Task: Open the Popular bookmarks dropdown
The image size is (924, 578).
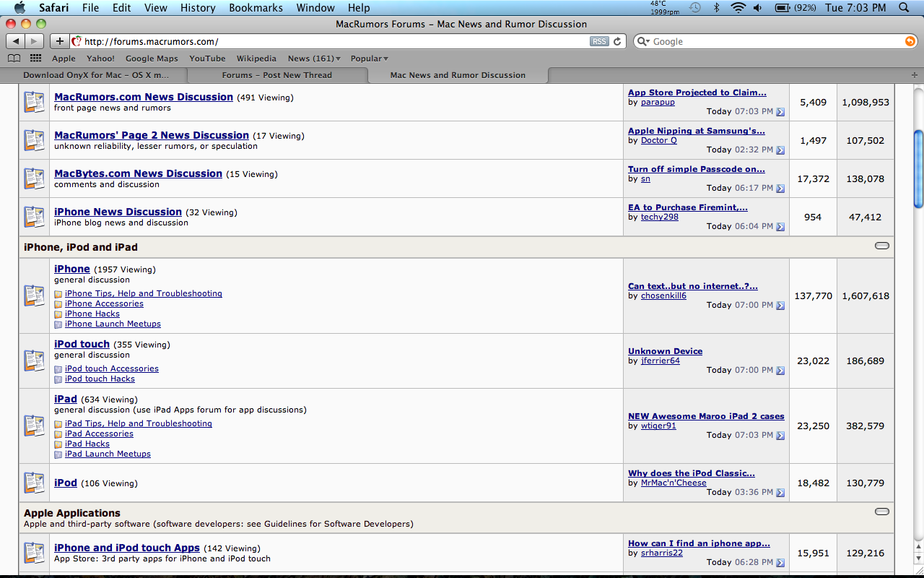Action: tap(370, 59)
